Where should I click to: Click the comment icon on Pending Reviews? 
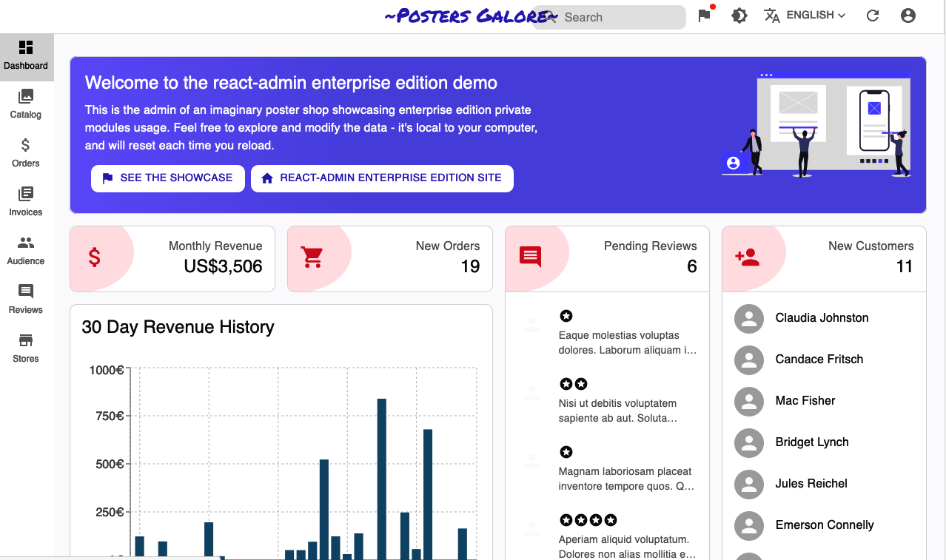[530, 257]
